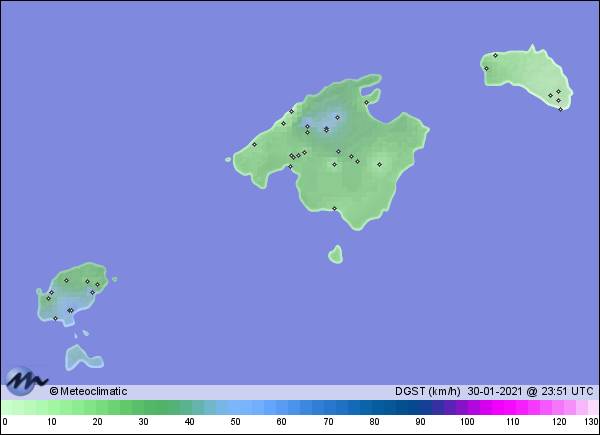Click the Meteoclimatic wave logo
600x435 pixels.
tap(26, 381)
